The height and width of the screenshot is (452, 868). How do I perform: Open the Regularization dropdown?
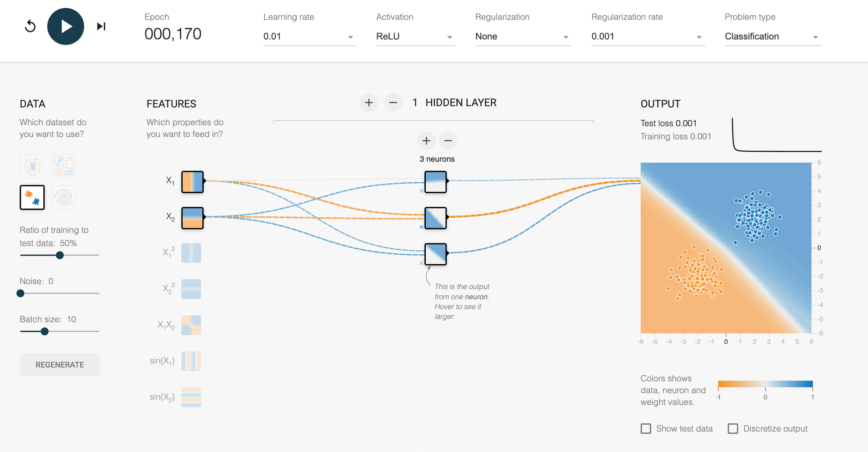(x=523, y=36)
